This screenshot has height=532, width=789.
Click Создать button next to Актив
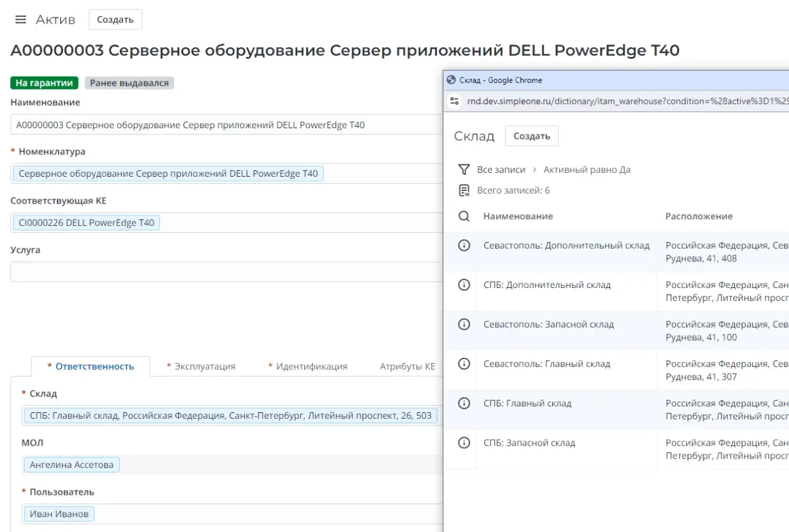coord(115,20)
